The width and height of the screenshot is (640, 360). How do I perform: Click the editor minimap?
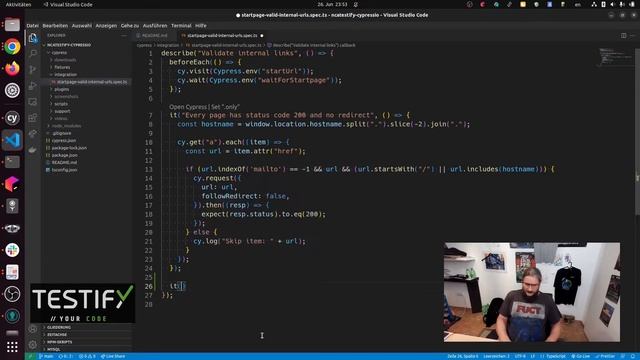click(x=616, y=57)
